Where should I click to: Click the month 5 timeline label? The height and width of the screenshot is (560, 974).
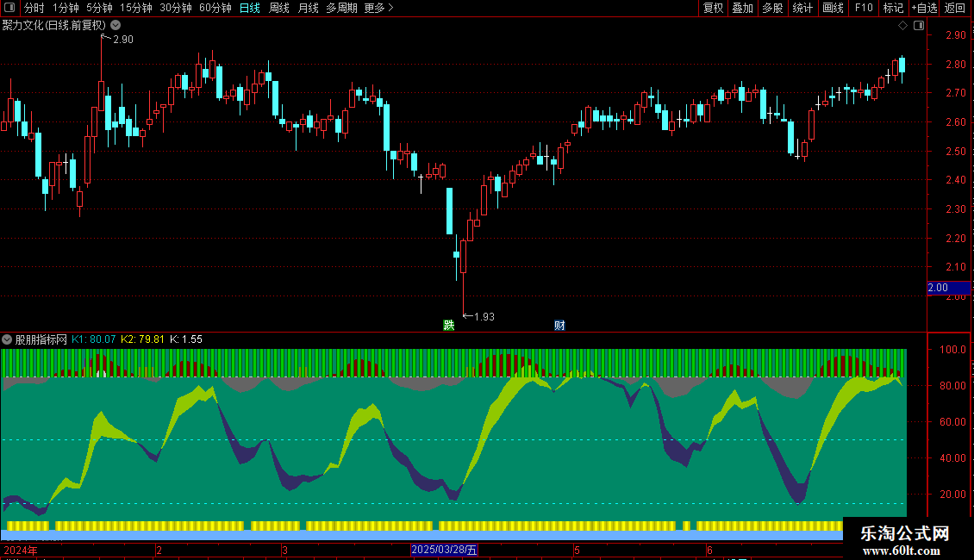tap(577, 550)
